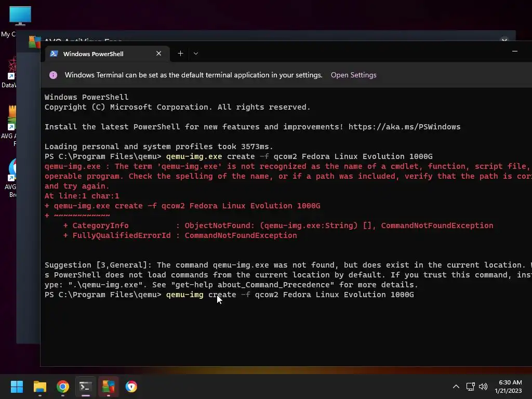Screen dimensions: 532x399
Task: Click the AVG logo in the AVG window title
Action: pyautogui.click(x=35, y=42)
